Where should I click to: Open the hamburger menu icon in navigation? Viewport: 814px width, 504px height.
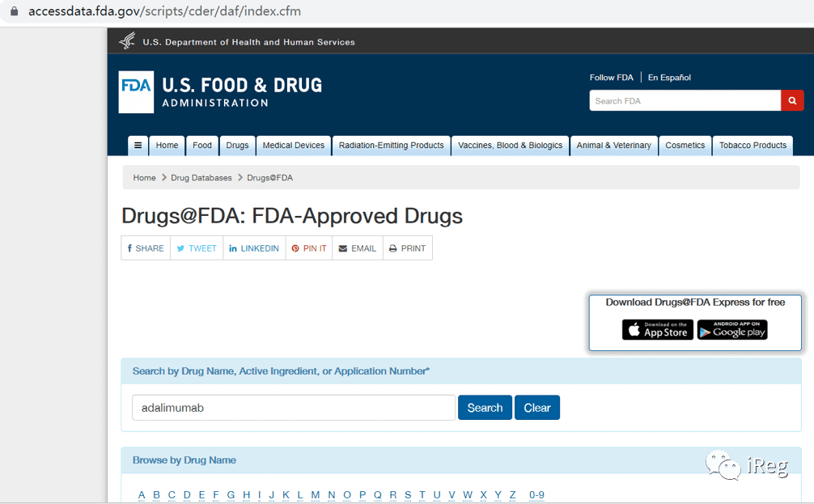click(138, 146)
